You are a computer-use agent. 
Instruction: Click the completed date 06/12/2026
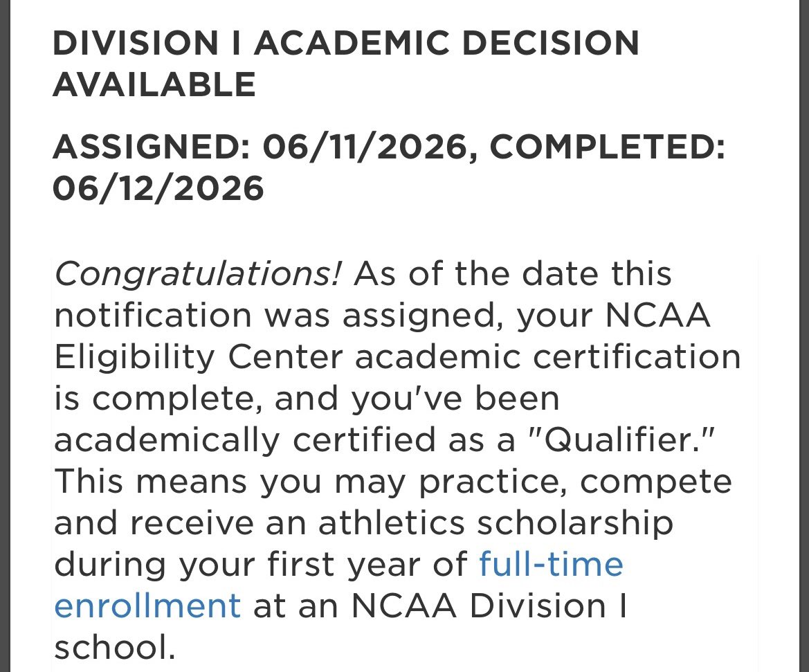pyautogui.click(x=158, y=188)
